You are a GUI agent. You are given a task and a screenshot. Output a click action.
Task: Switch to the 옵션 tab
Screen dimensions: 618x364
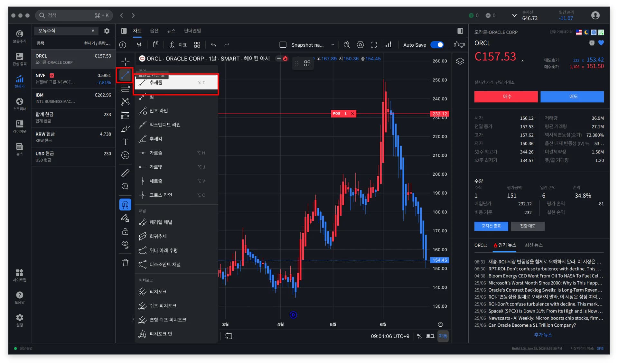coord(154,31)
